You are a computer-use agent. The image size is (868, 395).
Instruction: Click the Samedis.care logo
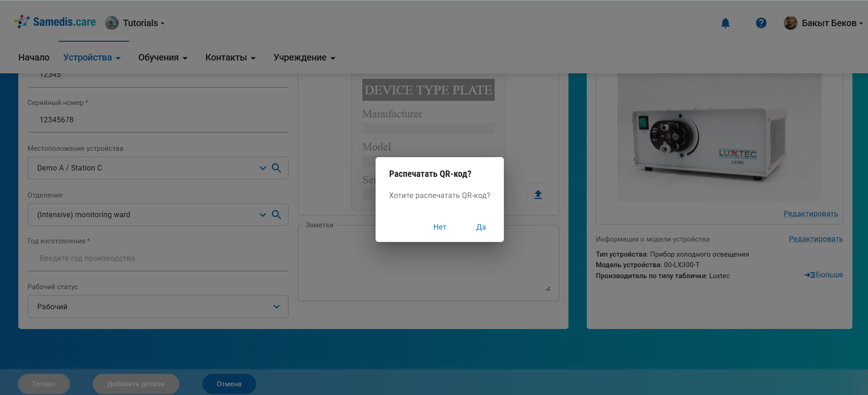55,22
